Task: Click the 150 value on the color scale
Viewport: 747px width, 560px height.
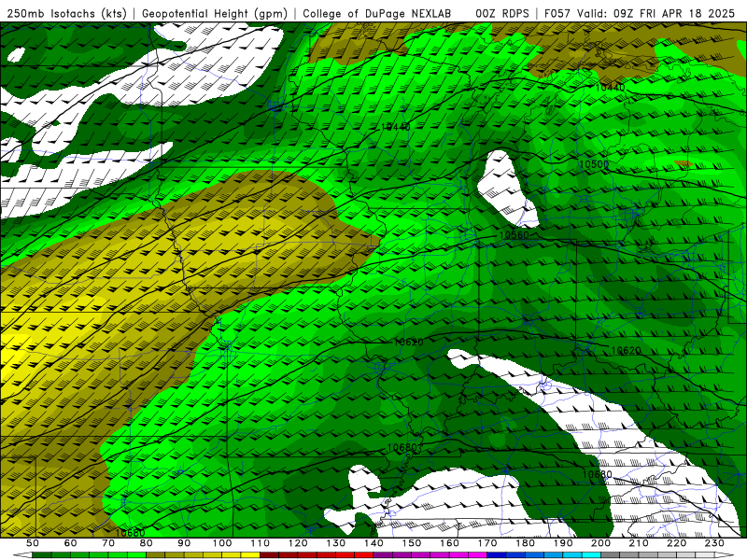Action: tap(411, 543)
